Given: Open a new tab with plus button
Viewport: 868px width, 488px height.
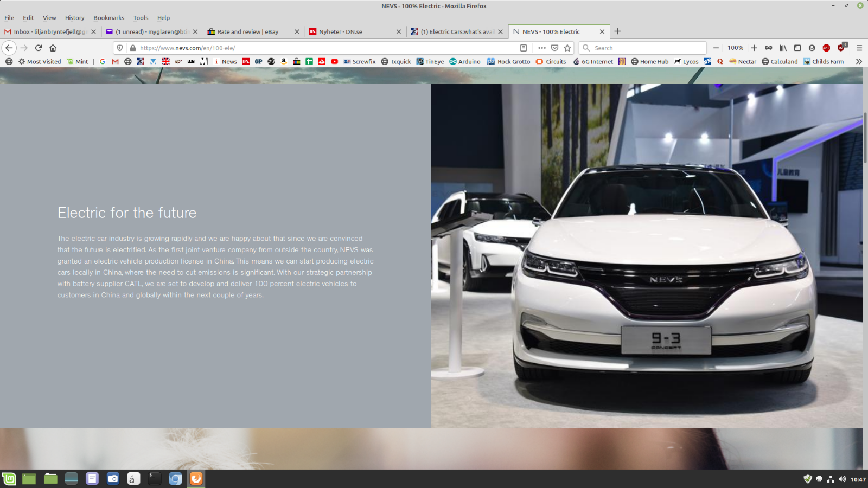Looking at the screenshot, I should (617, 31).
